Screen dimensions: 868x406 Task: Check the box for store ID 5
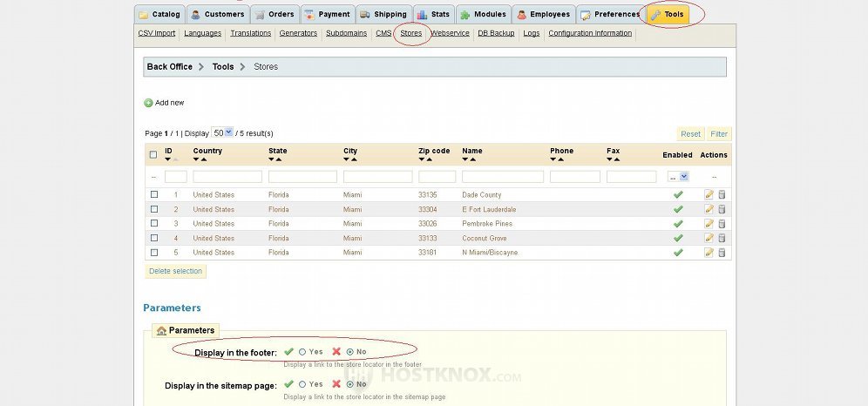pyautogui.click(x=154, y=253)
